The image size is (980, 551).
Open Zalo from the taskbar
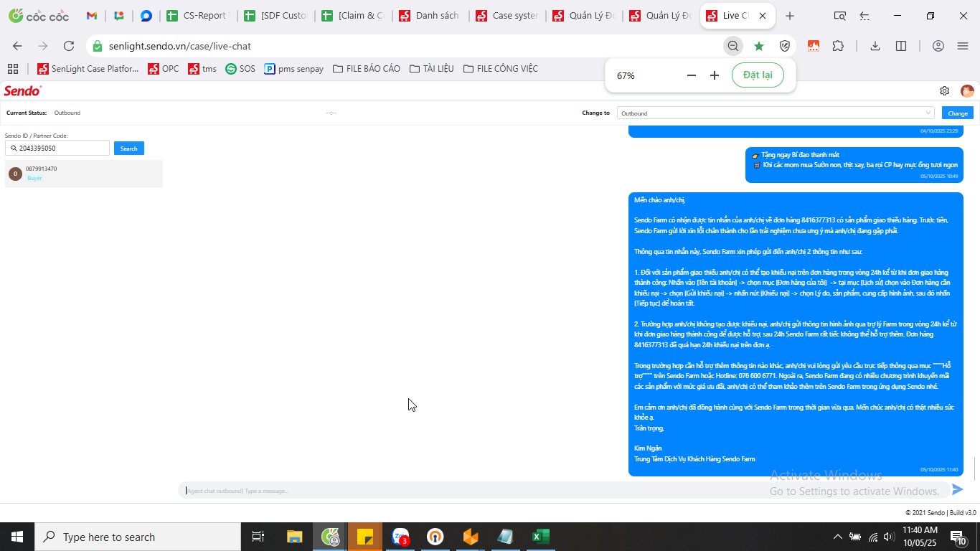400,537
